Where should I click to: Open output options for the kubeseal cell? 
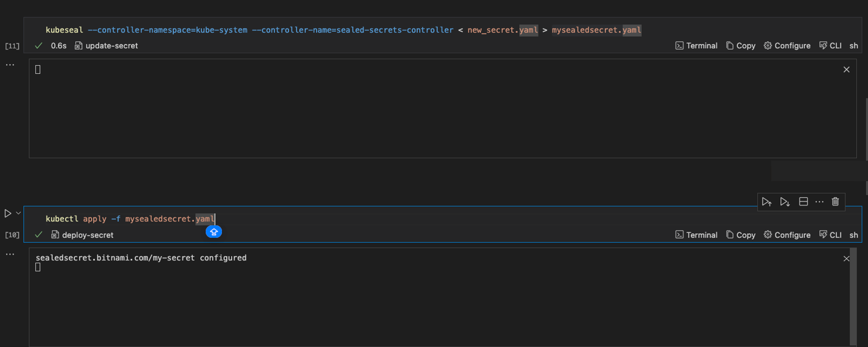[10, 65]
